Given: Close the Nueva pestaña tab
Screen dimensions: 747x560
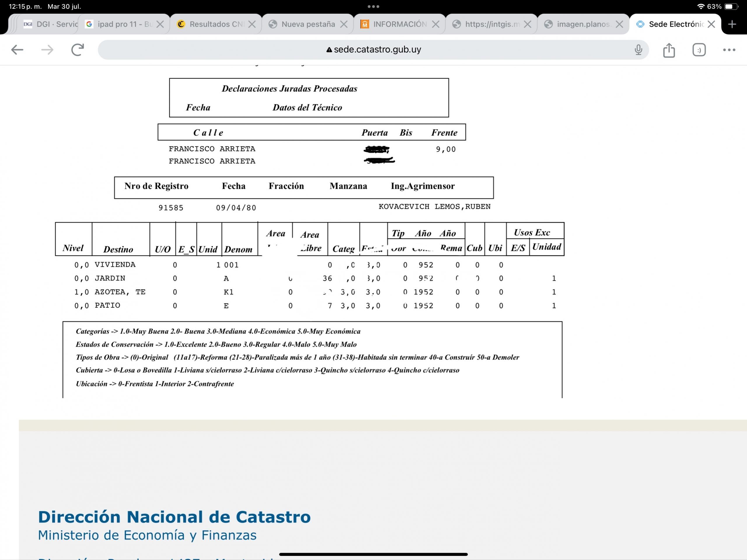Looking at the screenshot, I should 344,24.
